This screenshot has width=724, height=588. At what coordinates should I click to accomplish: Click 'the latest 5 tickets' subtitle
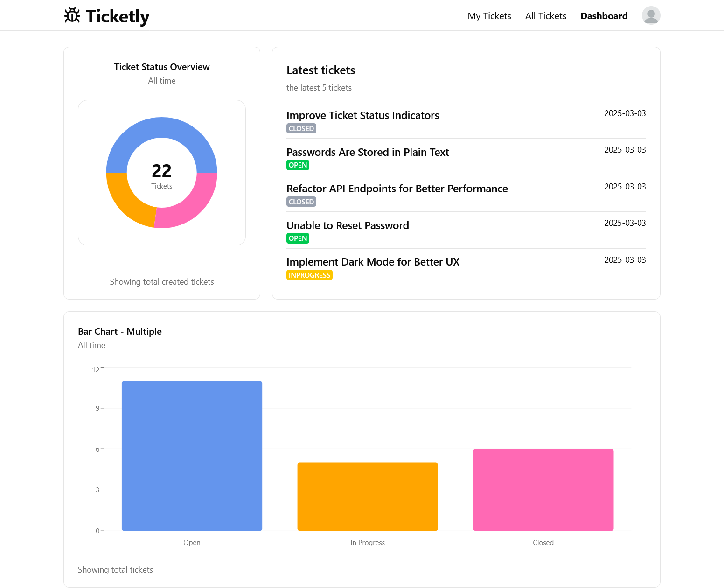coord(319,88)
